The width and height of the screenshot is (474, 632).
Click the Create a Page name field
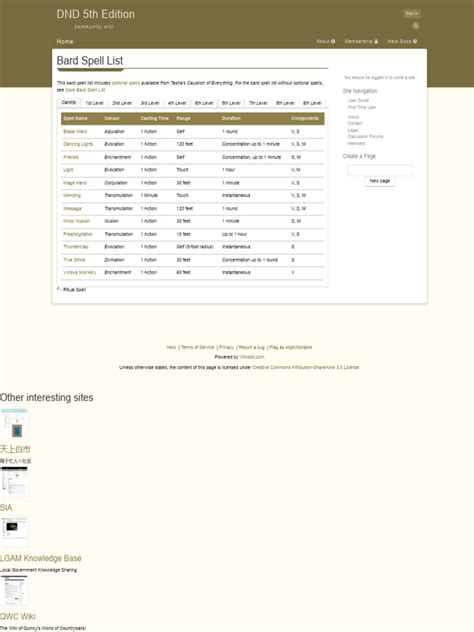point(380,170)
